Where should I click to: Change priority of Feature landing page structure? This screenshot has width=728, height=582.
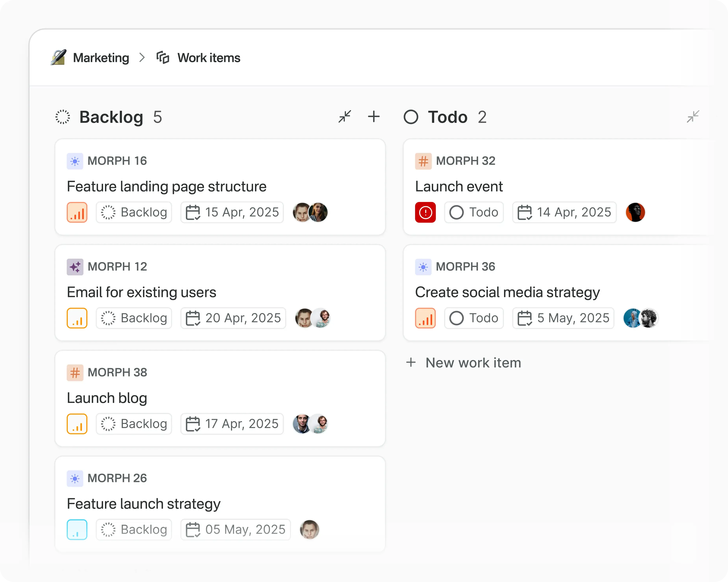point(77,212)
